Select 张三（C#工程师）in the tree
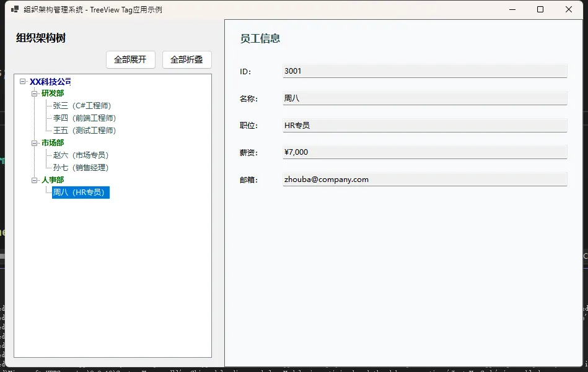Viewport: 588px width, 372px height. (x=82, y=106)
